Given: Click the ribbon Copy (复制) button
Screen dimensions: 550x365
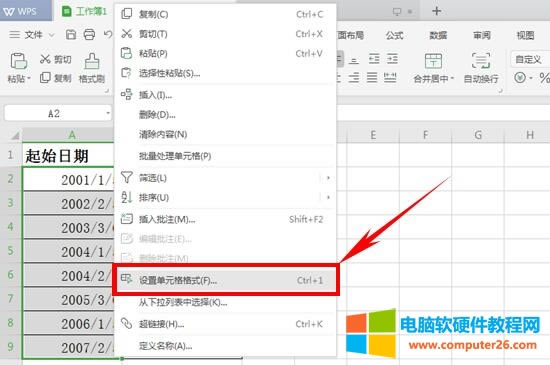Looking at the screenshot, I should [x=55, y=78].
